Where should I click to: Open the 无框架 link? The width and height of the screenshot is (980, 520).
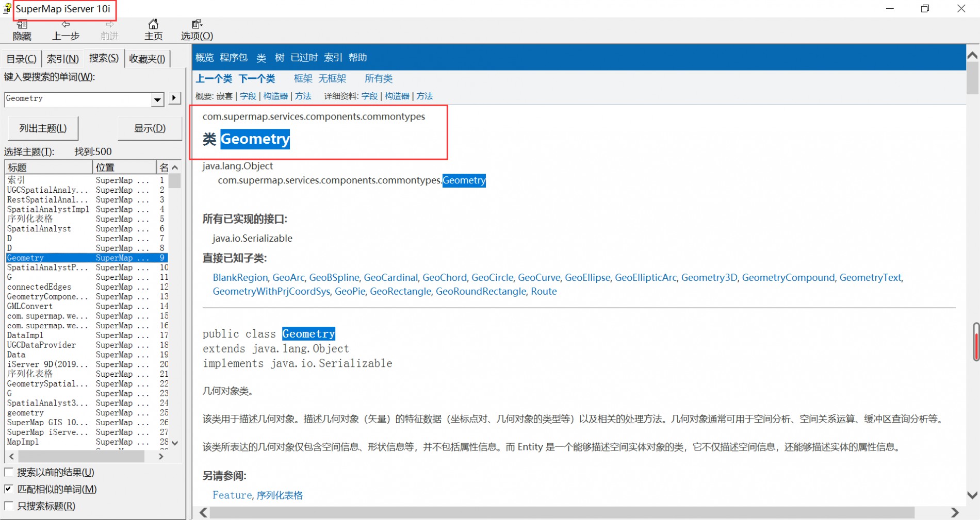332,78
